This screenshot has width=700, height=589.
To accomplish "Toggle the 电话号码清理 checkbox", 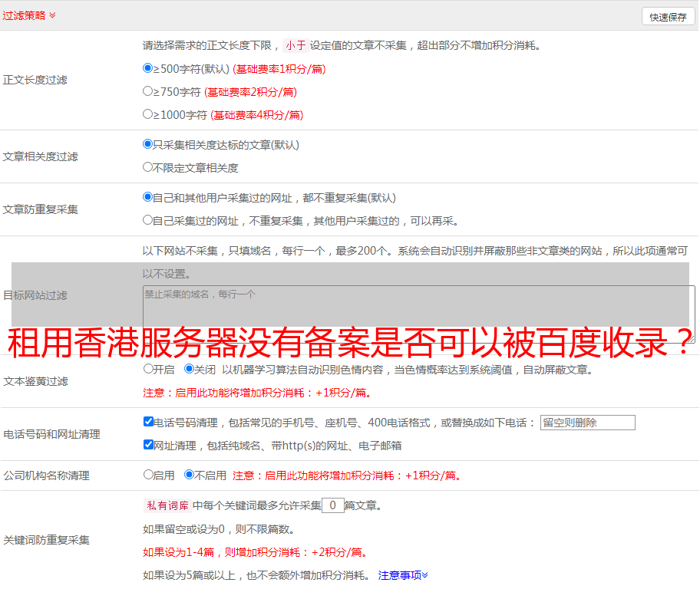I will [x=148, y=421].
